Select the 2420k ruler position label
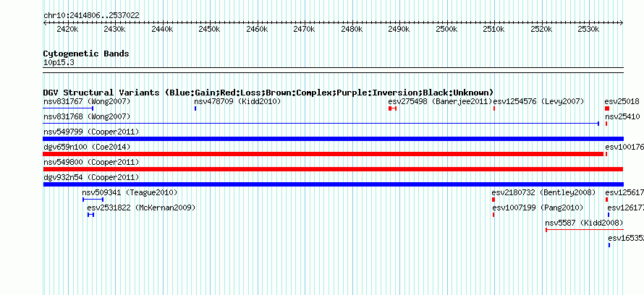 67,29
